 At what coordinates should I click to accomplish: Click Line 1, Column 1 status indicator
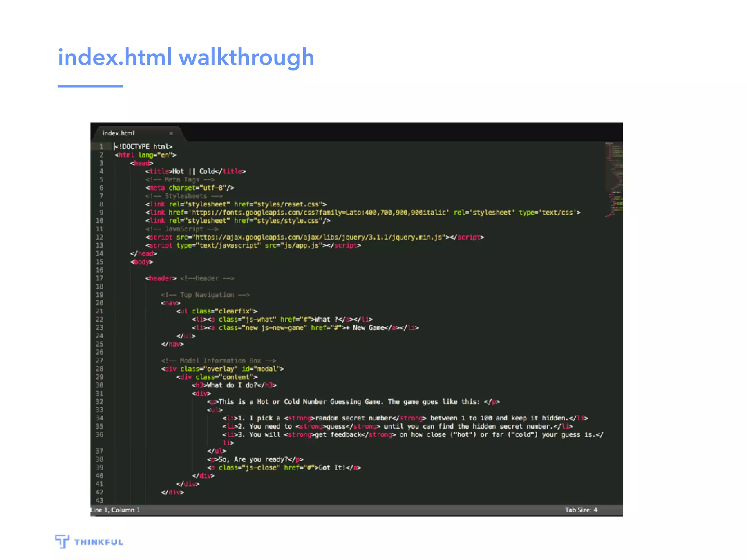(x=115, y=510)
